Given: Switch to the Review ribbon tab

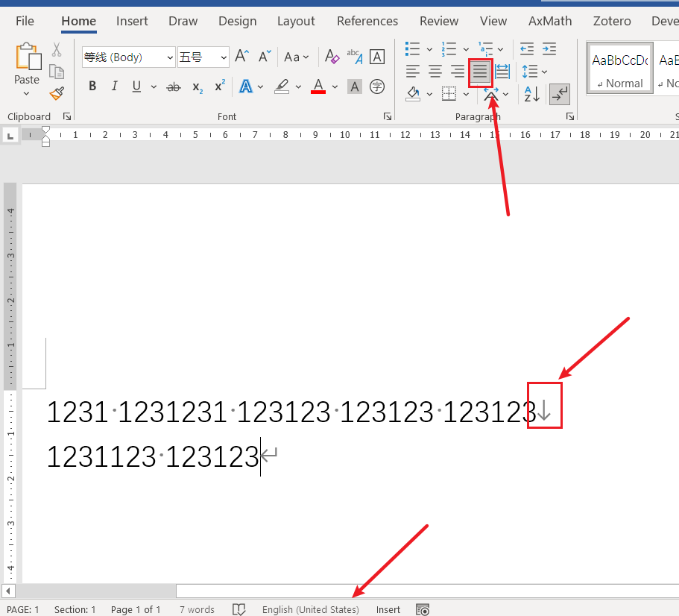Looking at the screenshot, I should pyautogui.click(x=438, y=21).
